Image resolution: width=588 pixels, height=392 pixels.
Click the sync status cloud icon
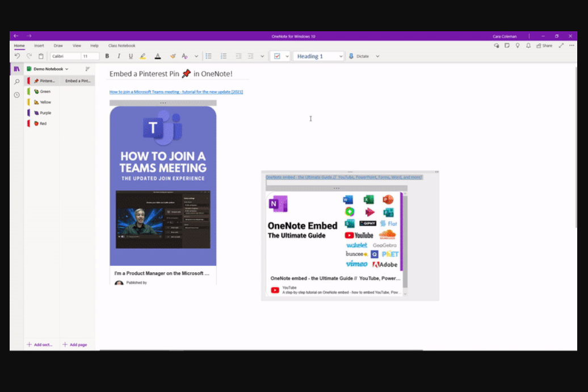pyautogui.click(x=497, y=46)
